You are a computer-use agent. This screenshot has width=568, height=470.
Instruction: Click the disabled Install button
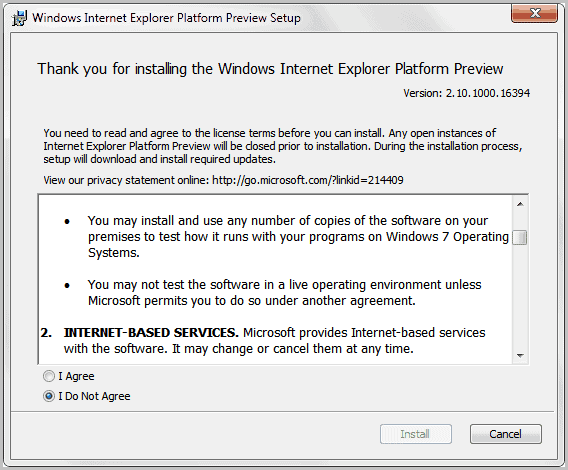click(x=415, y=434)
